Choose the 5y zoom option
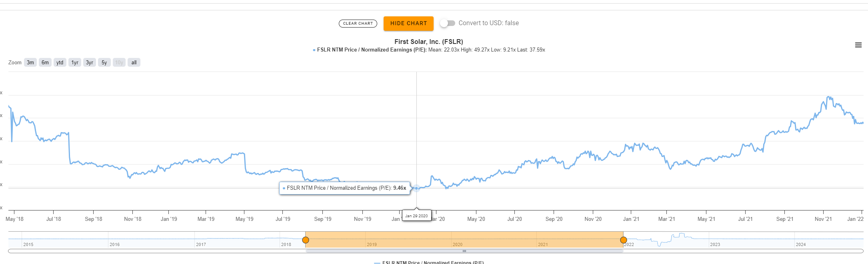The image size is (868, 264). [104, 62]
